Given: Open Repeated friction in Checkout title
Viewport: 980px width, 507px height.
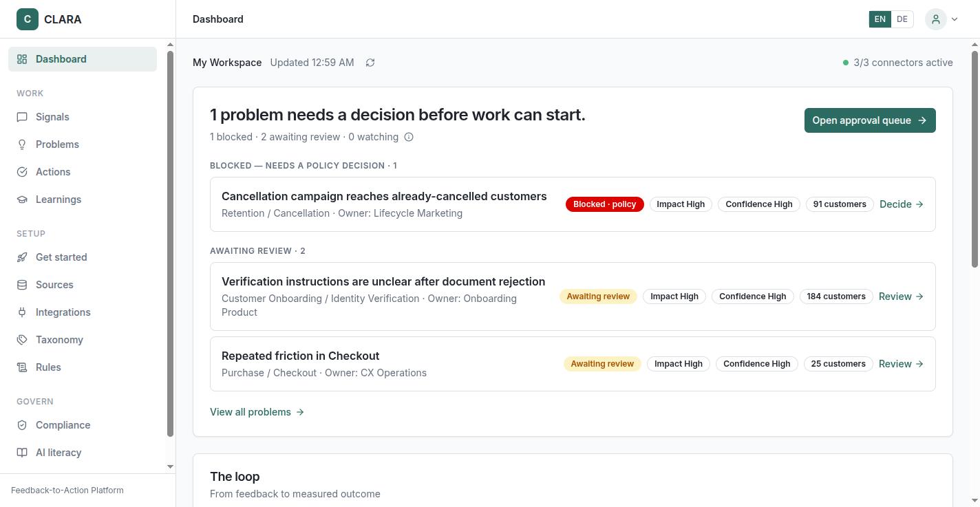Looking at the screenshot, I should [x=300, y=356].
